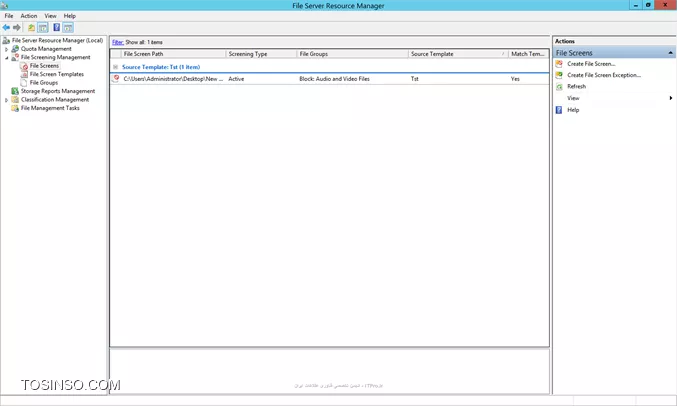Click the Up one level toolbar icon
Image resolution: width=677 pixels, height=406 pixels.
tap(32, 28)
